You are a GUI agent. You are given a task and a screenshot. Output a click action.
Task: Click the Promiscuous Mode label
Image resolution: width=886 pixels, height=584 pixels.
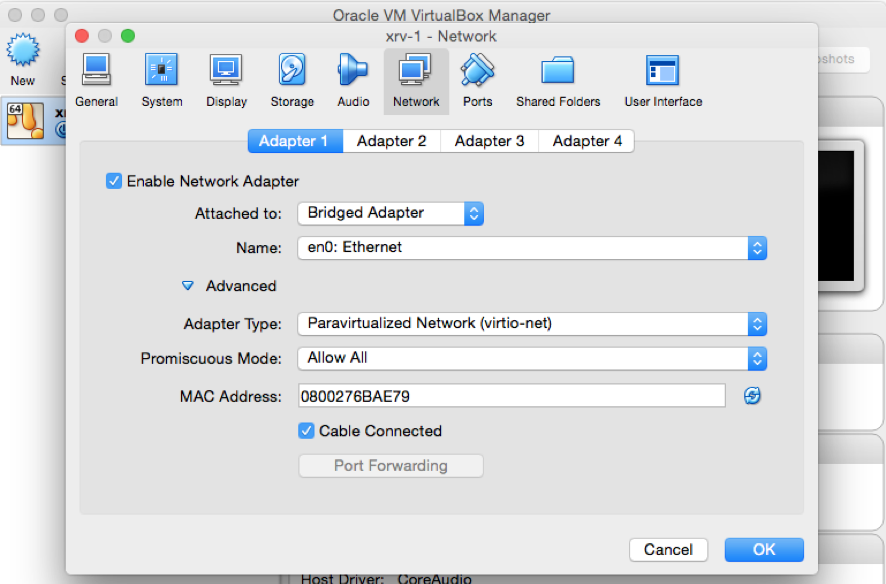[x=211, y=359]
